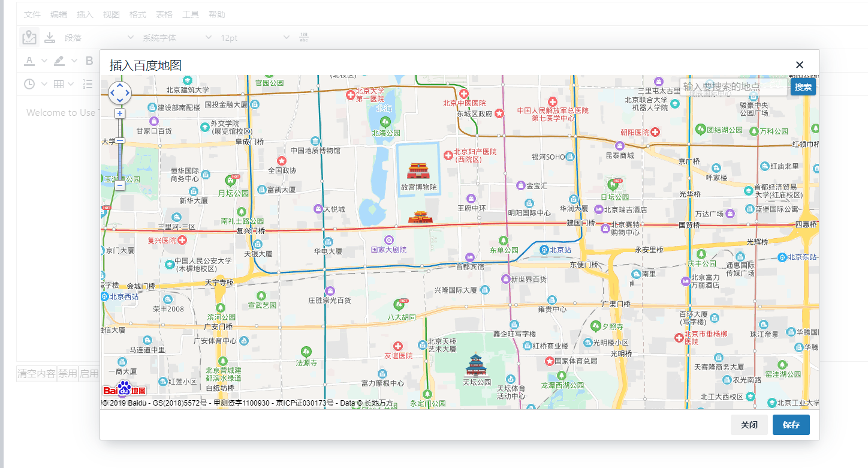
Task: Click the numbered list icon
Action: (87, 84)
